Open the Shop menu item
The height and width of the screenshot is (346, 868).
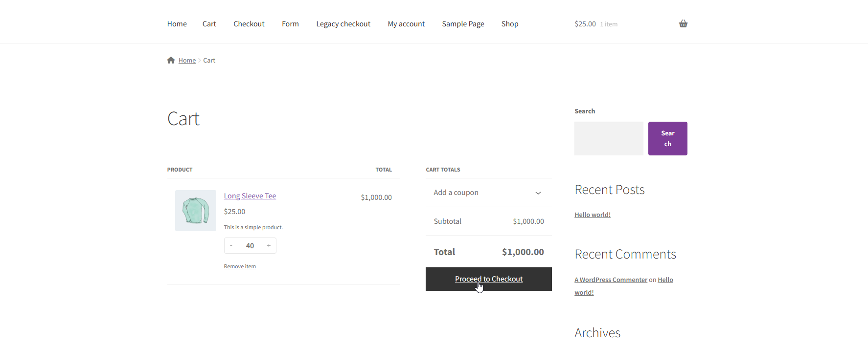pyautogui.click(x=509, y=24)
